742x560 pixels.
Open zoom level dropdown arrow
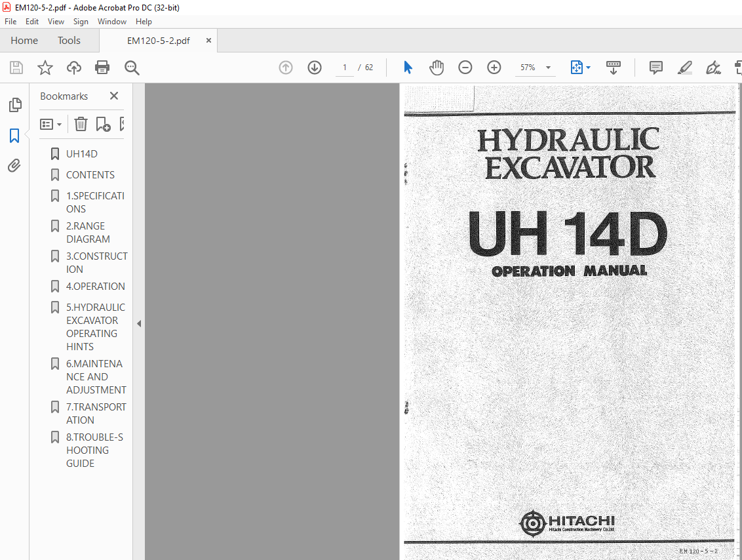(x=548, y=68)
